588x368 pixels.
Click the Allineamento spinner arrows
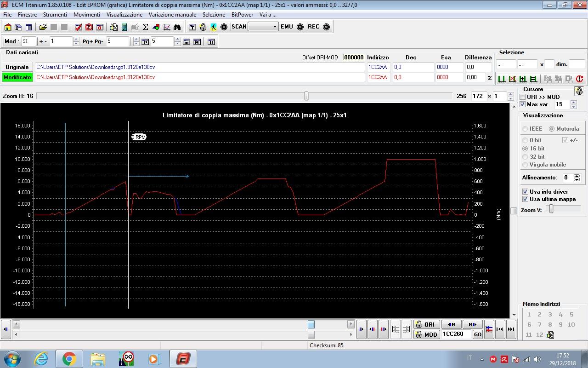(577, 178)
